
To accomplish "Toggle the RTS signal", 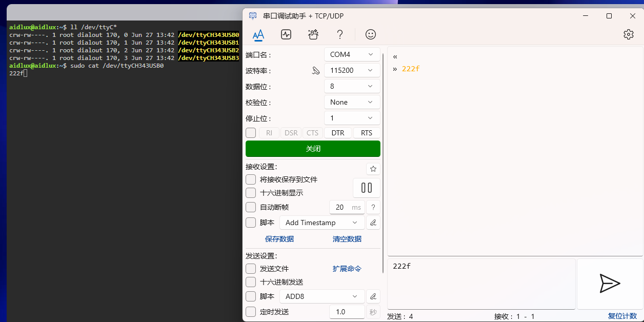I will click(366, 132).
